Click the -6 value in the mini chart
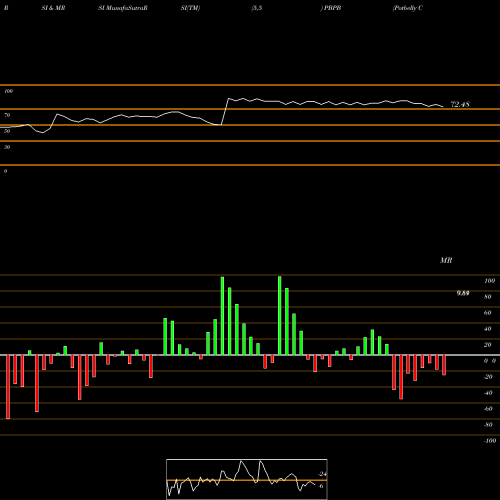Viewport: 500px width, 500px height. pos(321,486)
